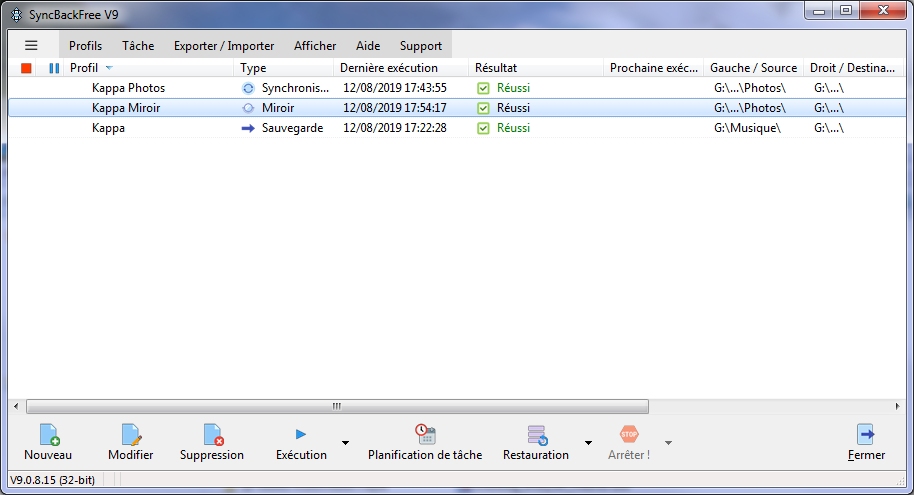Click the Synchronis... type text

(295, 88)
